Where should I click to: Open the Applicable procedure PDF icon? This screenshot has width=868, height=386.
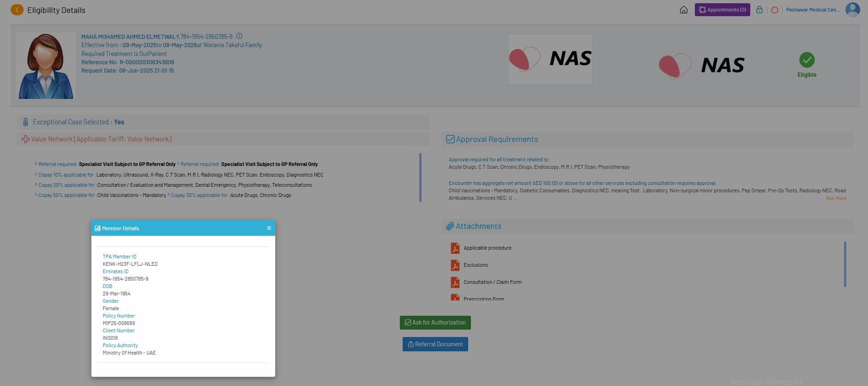click(455, 248)
